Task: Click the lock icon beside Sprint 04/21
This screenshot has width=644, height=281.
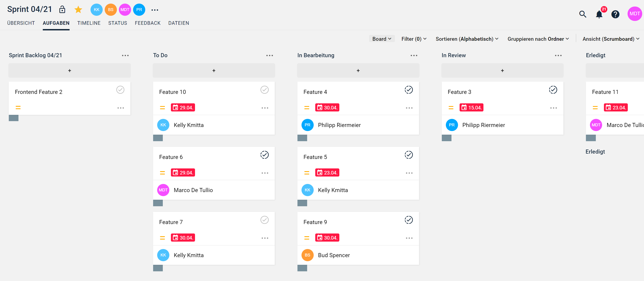Action: click(x=62, y=9)
